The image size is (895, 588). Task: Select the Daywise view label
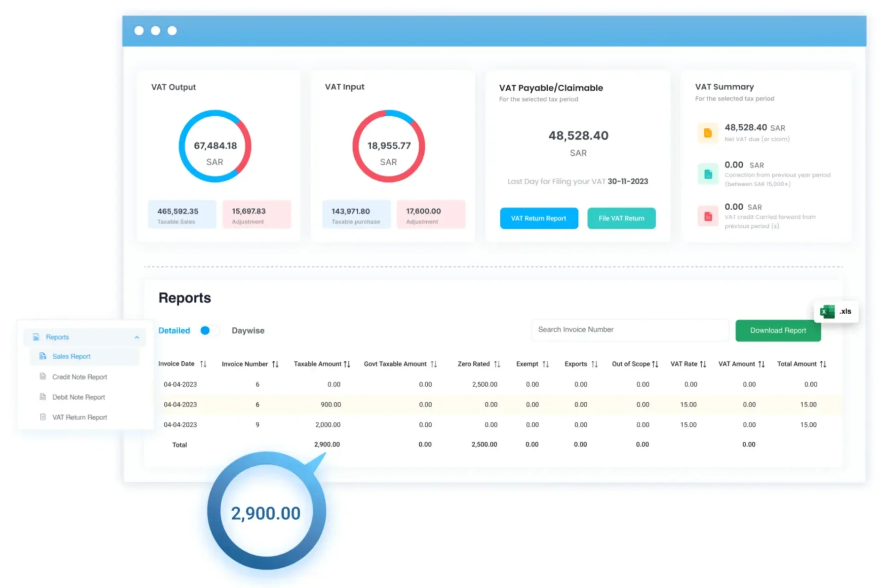pos(248,331)
